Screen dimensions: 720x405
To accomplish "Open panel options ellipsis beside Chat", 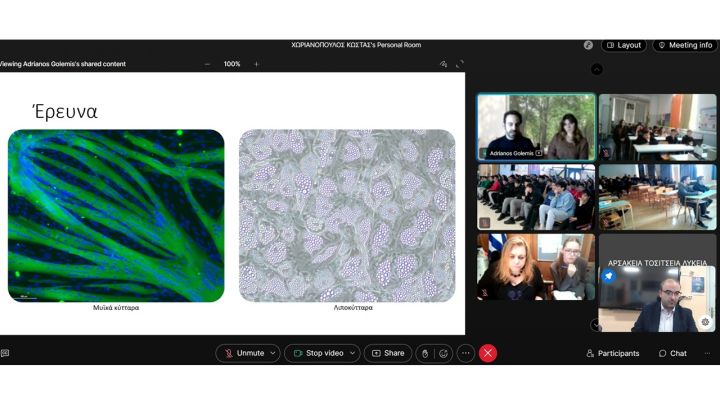I will tap(707, 353).
